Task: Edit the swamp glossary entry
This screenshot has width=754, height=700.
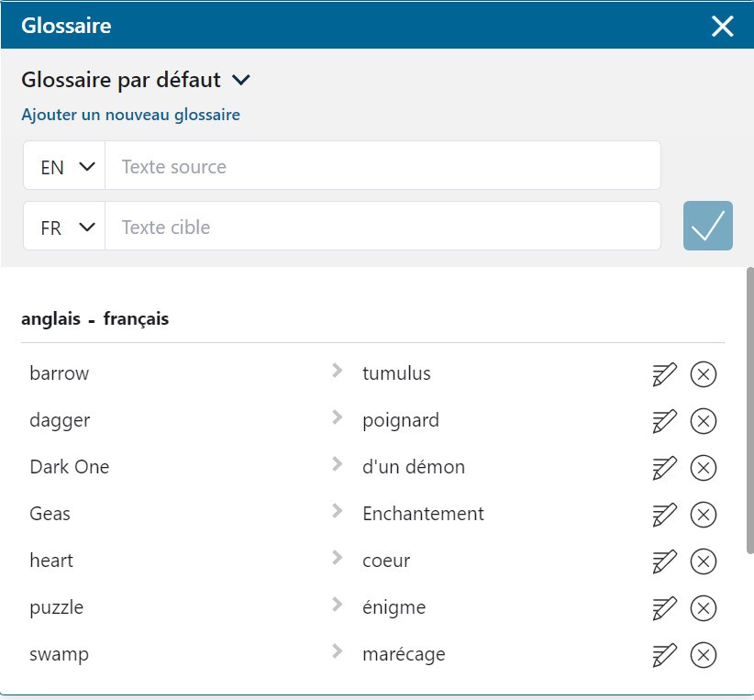Action: click(x=664, y=655)
